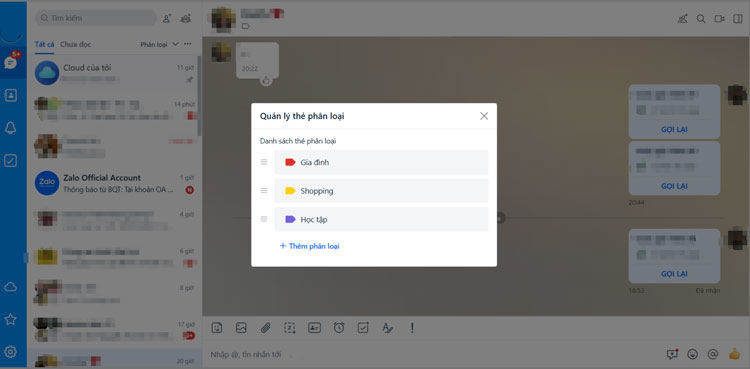Open the Cloud icon in the lower sidebar

[x=11, y=287]
